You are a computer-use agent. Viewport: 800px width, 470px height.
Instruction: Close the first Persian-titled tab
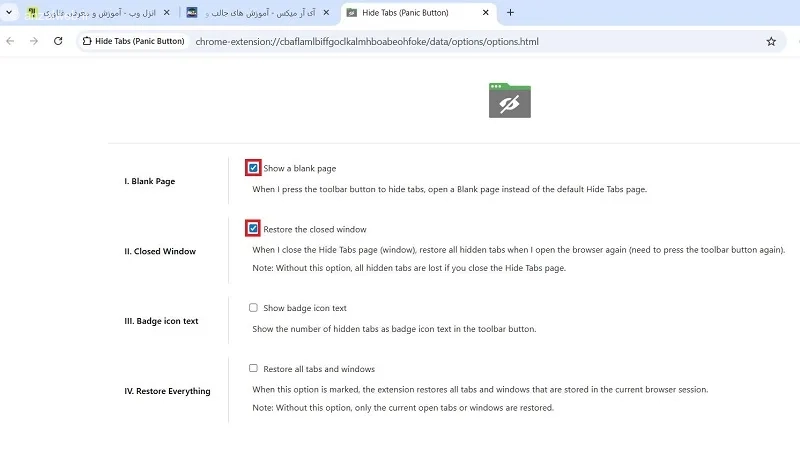coord(166,12)
